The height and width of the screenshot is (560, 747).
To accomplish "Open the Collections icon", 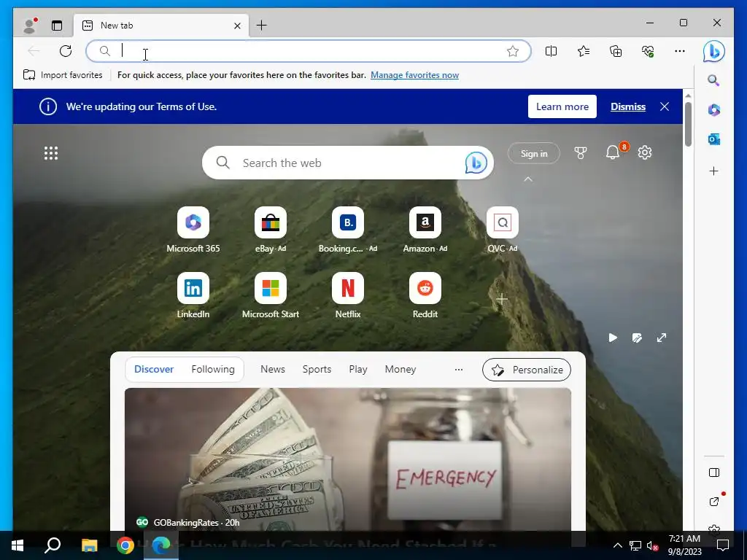I will point(616,51).
